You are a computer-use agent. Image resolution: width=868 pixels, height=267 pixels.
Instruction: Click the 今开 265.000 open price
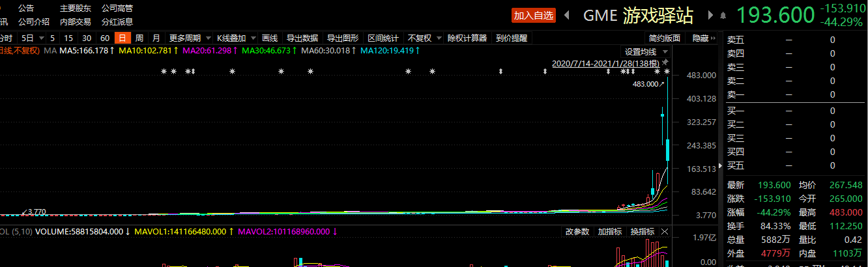pyautogui.click(x=845, y=199)
